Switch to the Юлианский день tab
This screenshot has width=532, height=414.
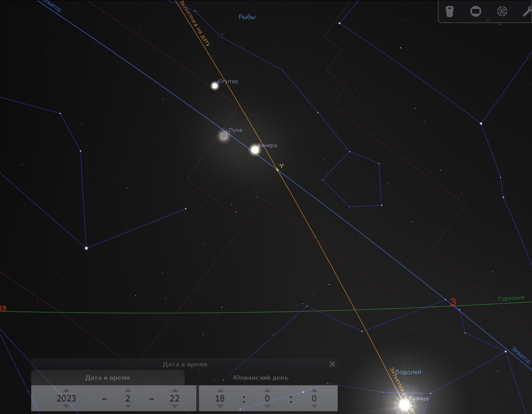(x=261, y=378)
